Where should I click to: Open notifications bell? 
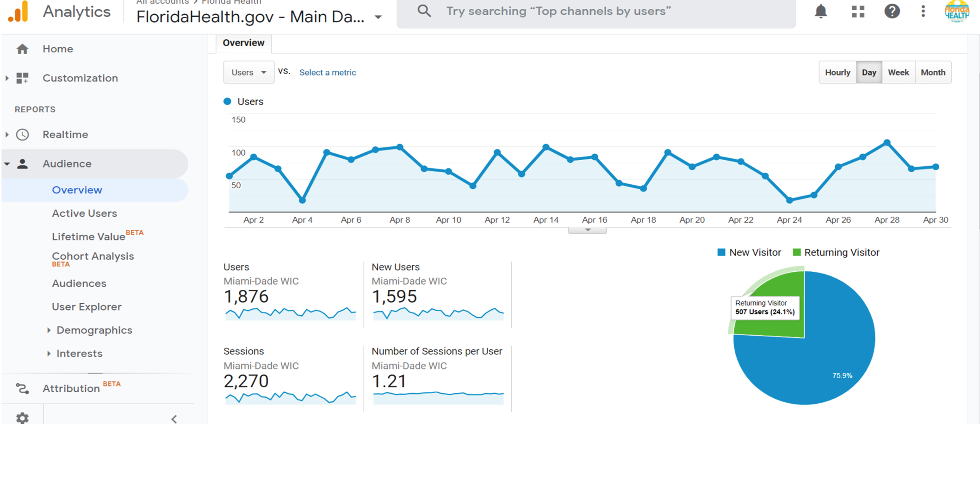821,11
